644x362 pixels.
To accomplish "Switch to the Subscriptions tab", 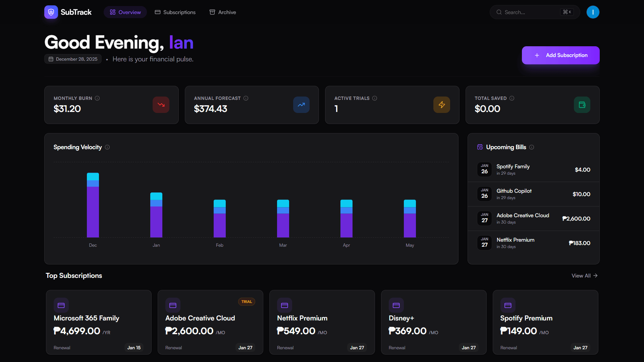I will click(175, 12).
